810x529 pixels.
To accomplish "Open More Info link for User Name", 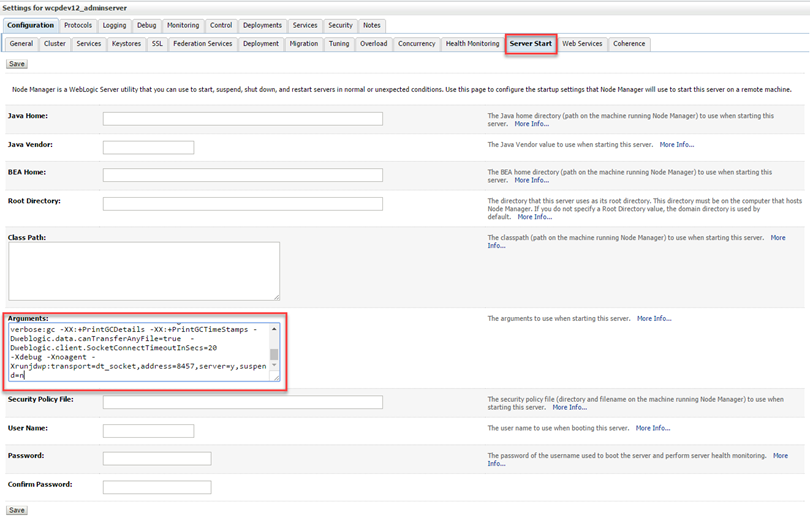I will [653, 428].
